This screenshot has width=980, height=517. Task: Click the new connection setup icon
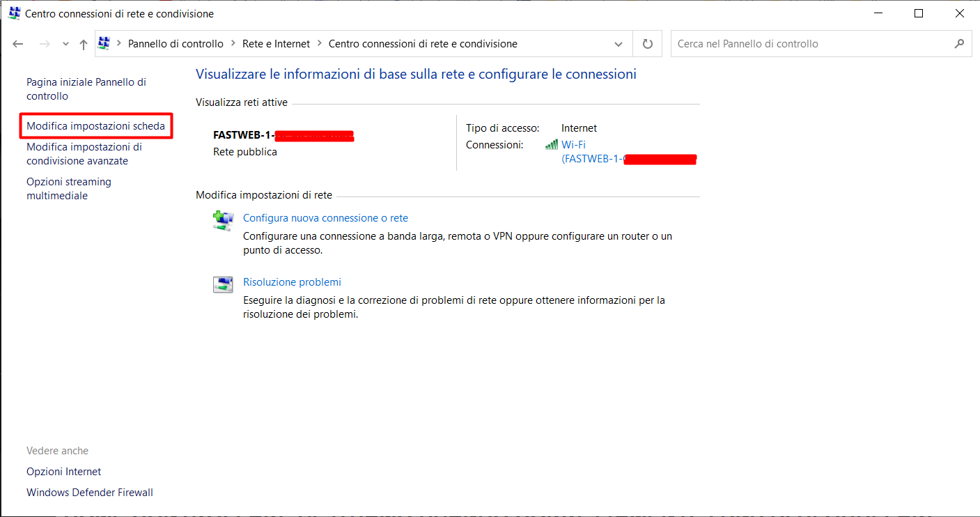(224, 220)
